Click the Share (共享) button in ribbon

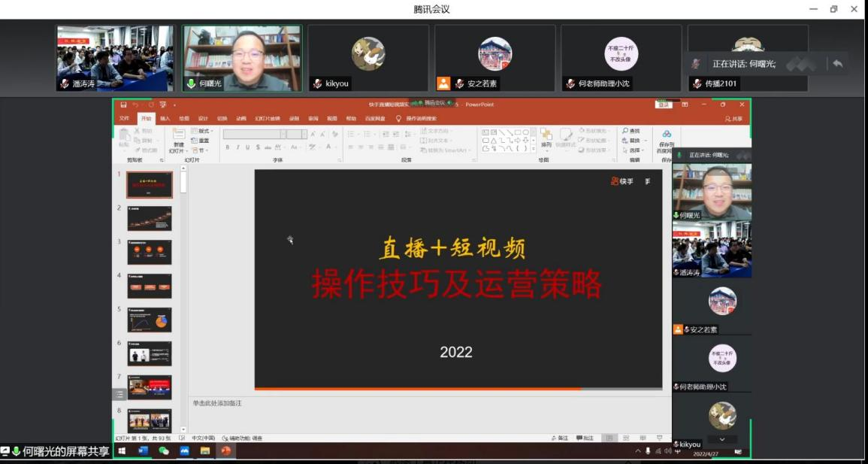733,119
